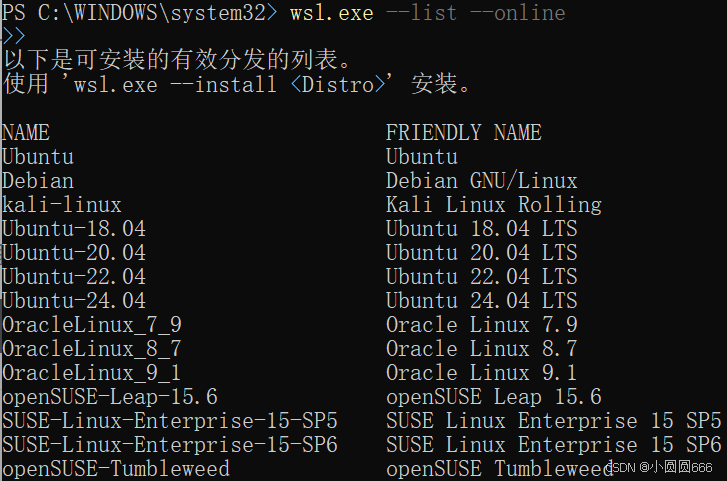Viewport: 727px width, 481px height.
Task: Click the distro name 'Ubuntu-18.04'
Action: [x=74, y=229]
